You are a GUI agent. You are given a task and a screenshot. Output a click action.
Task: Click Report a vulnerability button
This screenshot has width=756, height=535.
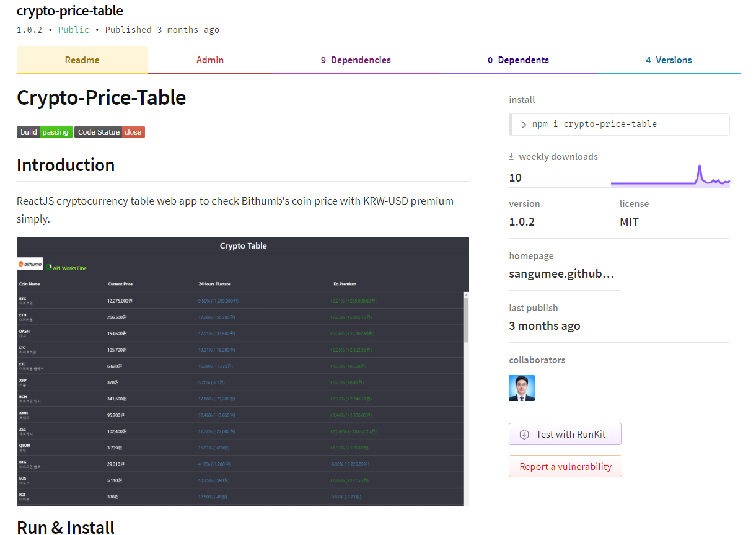coord(565,466)
